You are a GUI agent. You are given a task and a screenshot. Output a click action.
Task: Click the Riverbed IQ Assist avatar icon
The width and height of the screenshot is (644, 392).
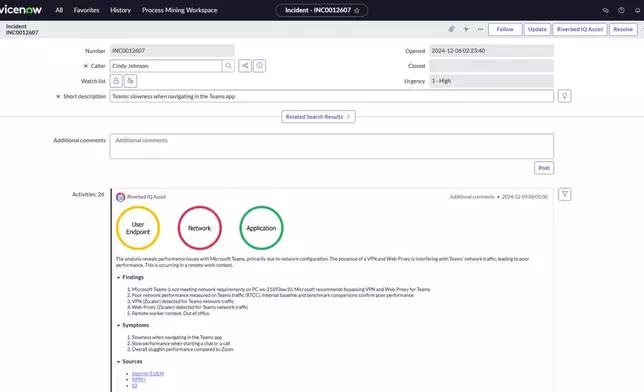[120, 197]
